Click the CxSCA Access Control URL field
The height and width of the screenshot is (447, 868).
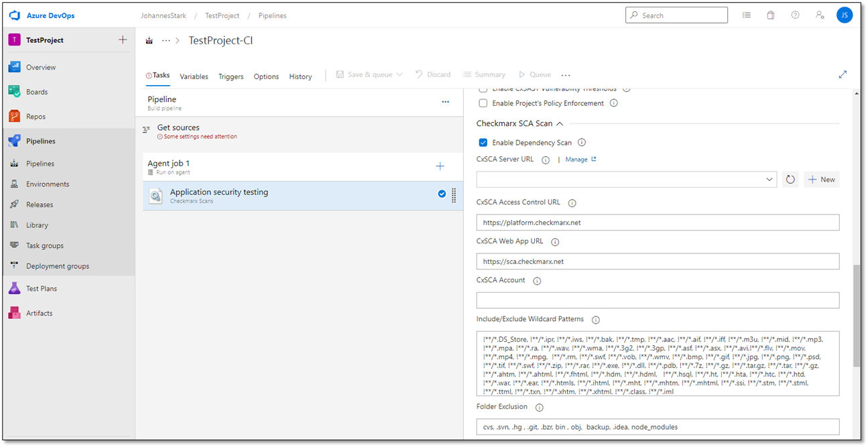658,222
